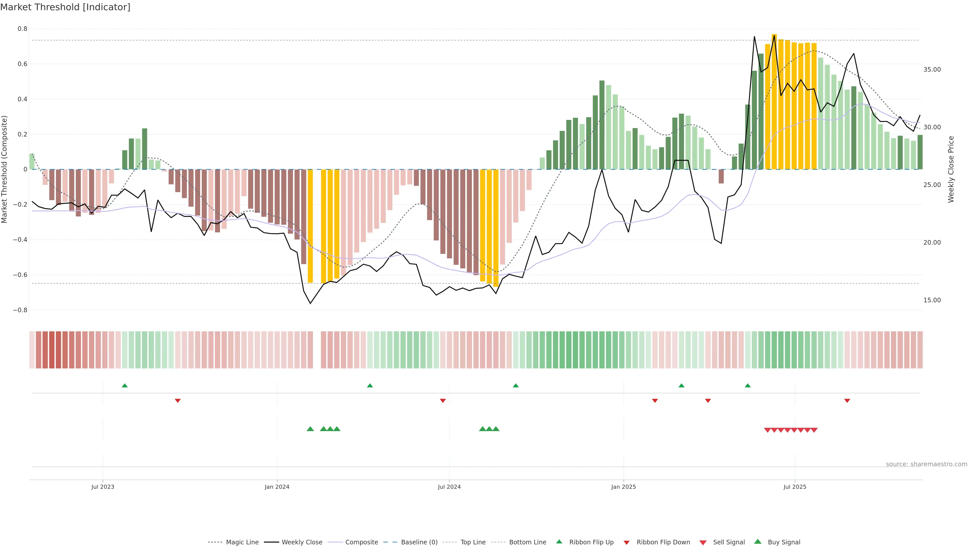980x551 pixels.
Task: Click the rightmost Ribbon Flip Down marker
Action: coord(847,400)
